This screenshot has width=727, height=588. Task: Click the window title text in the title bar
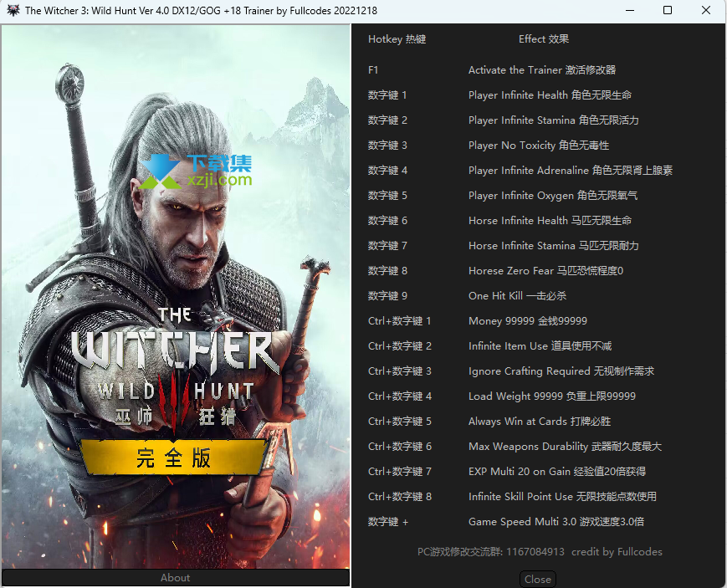click(x=201, y=10)
